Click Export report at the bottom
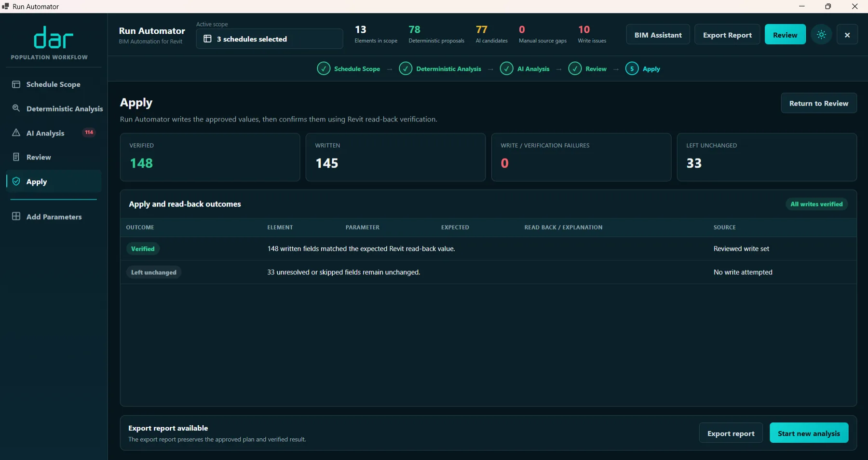This screenshot has width=868, height=460. click(731, 433)
